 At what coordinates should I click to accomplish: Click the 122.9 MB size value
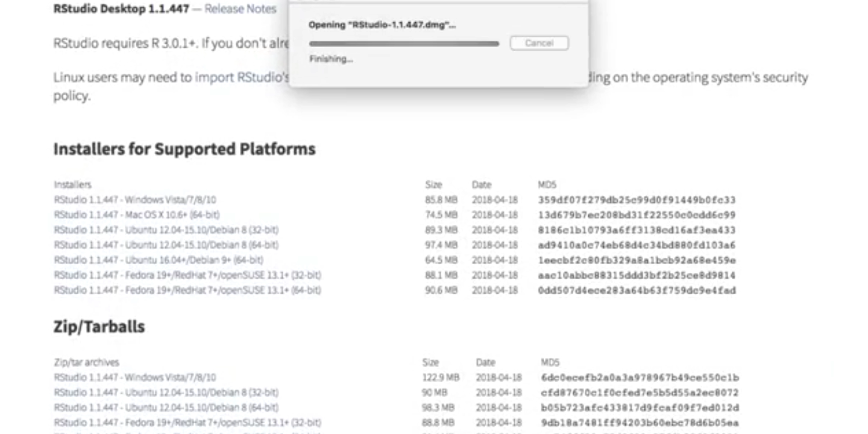(x=441, y=377)
